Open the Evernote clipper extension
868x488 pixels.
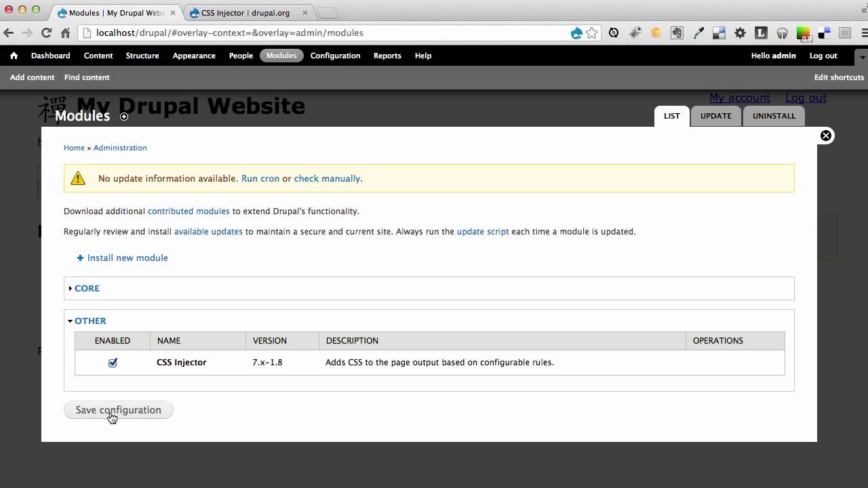click(677, 33)
